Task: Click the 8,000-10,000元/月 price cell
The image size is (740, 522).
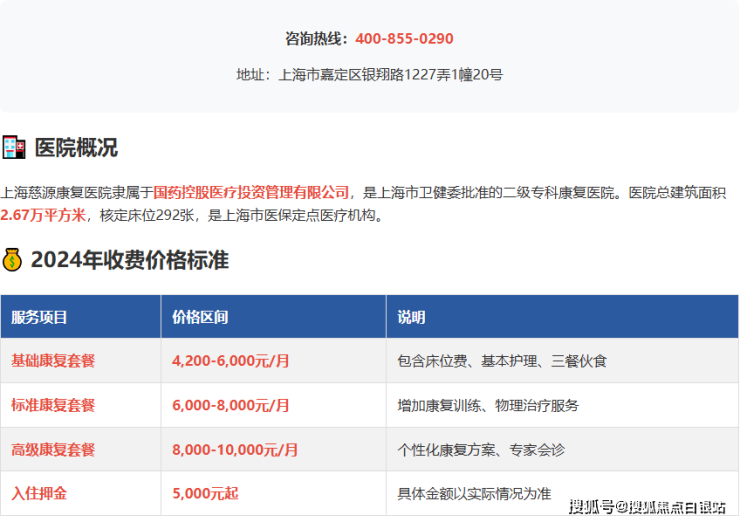Action: 234,450
